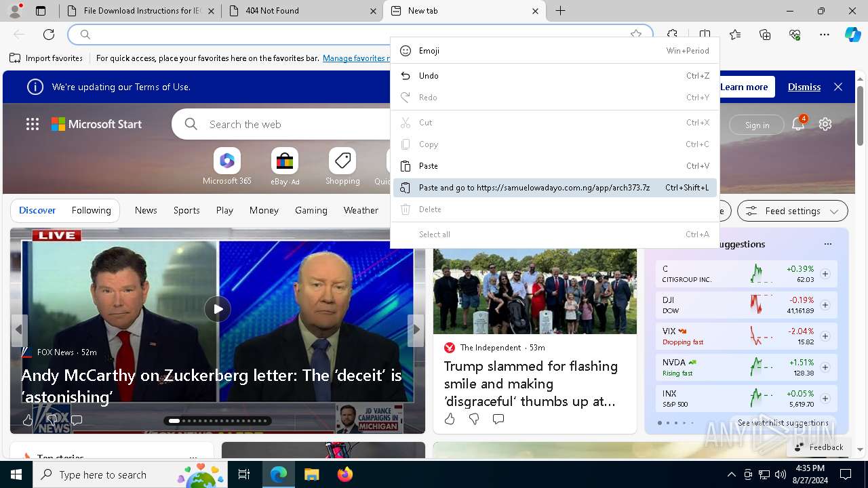Click the Dismiss link on banner
This screenshot has width=868, height=488.
(x=804, y=87)
